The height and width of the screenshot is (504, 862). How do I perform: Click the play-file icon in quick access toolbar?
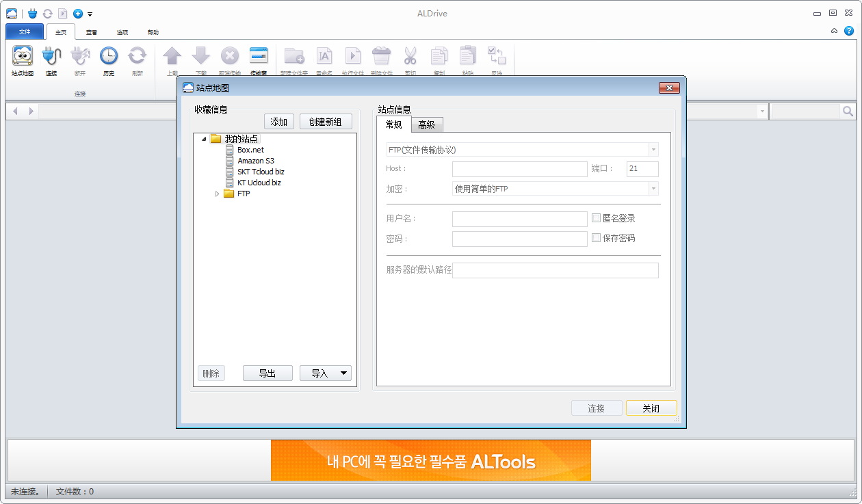(62, 13)
